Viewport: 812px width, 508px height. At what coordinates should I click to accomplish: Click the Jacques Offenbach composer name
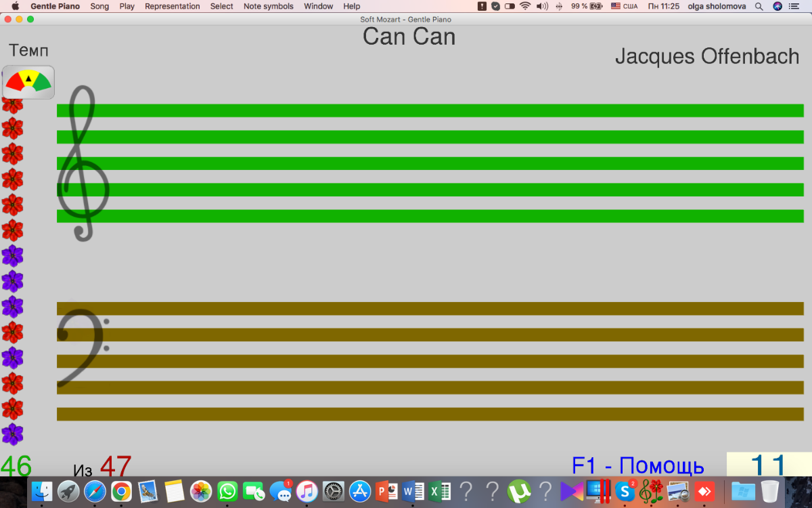[707, 56]
